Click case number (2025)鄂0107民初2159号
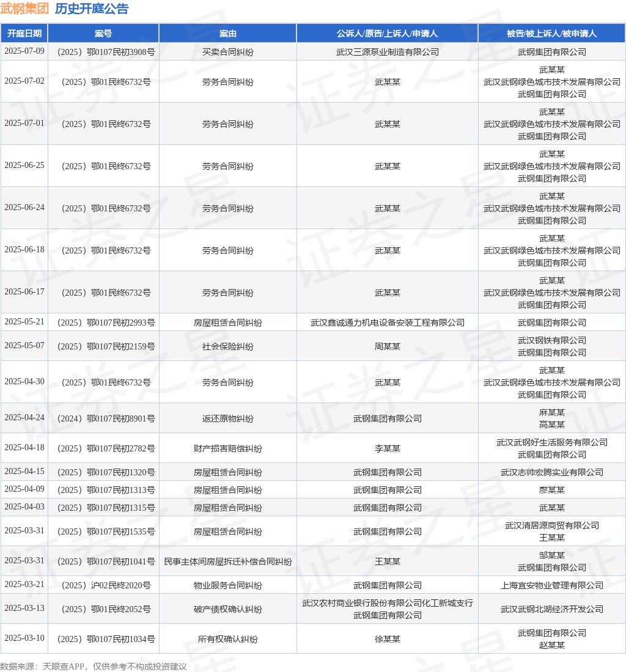The height and width of the screenshot is (672, 626). (106, 346)
